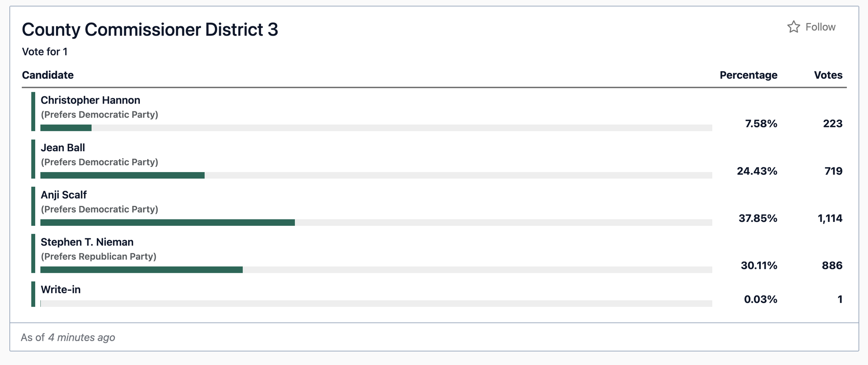Image resolution: width=868 pixels, height=365 pixels.
Task: Click the Follow star icon
Action: click(x=793, y=27)
